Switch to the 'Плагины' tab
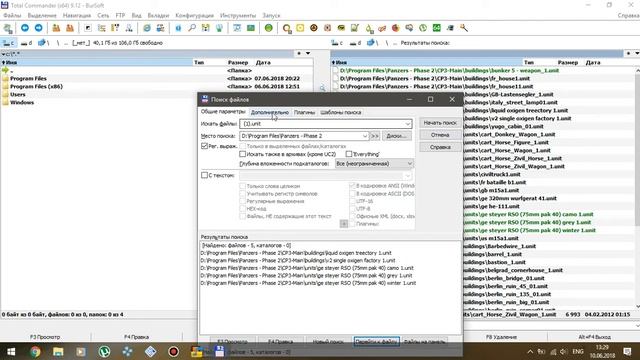Image resolution: width=640 pixels, height=360 pixels. (x=304, y=112)
